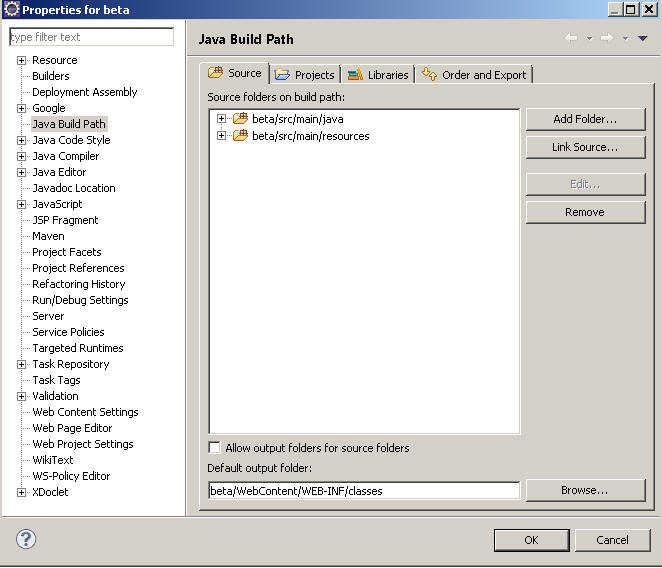Select Deployment Assembly in the tree
The image size is (662, 568).
[84, 92]
